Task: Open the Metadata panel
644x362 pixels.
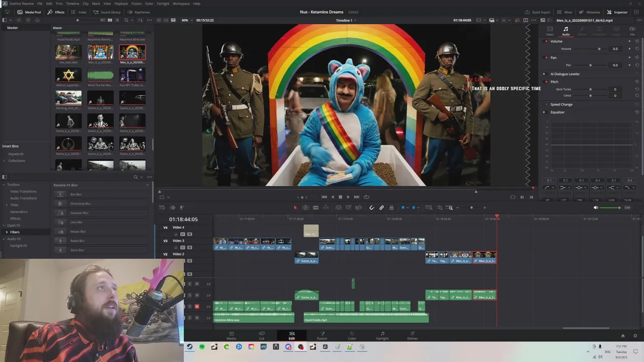Action: click(590, 12)
